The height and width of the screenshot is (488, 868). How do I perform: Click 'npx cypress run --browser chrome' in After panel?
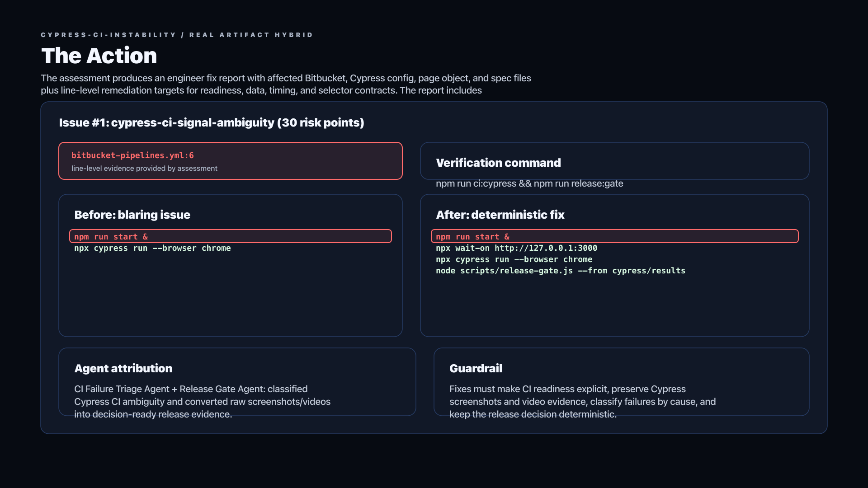click(514, 259)
